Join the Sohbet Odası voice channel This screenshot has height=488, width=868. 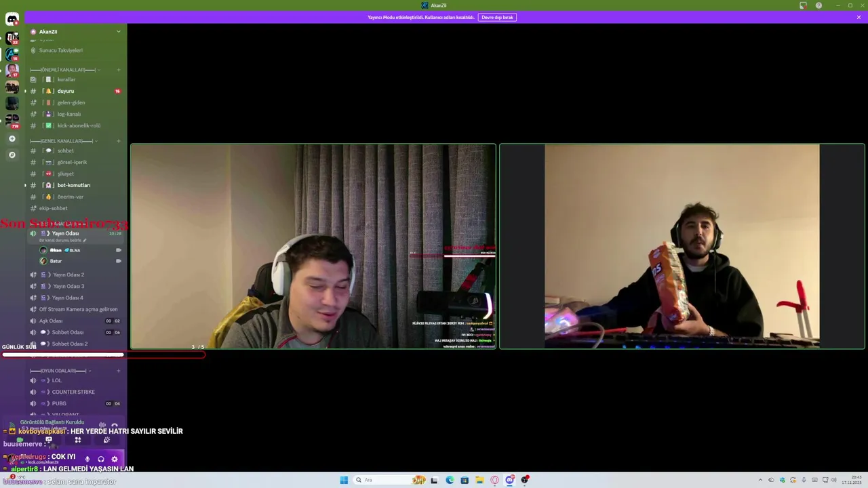pos(75,332)
